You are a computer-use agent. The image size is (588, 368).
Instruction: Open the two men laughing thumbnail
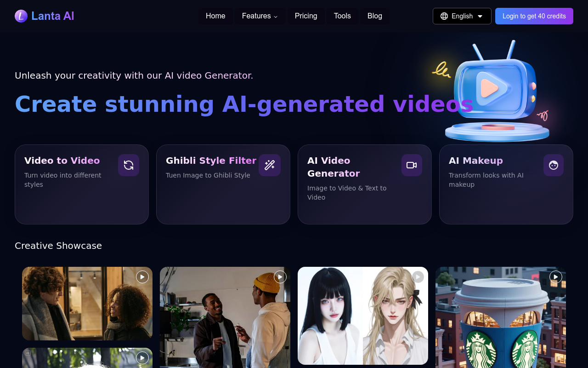tap(225, 317)
